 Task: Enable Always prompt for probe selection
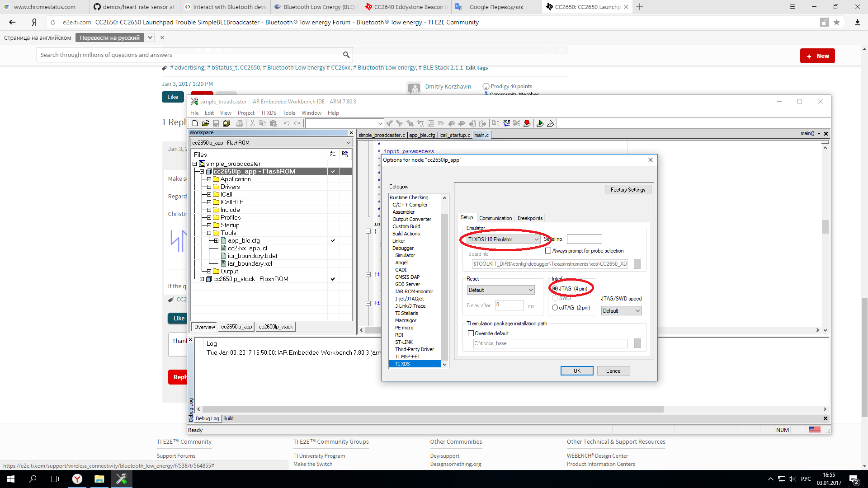[548, 251]
